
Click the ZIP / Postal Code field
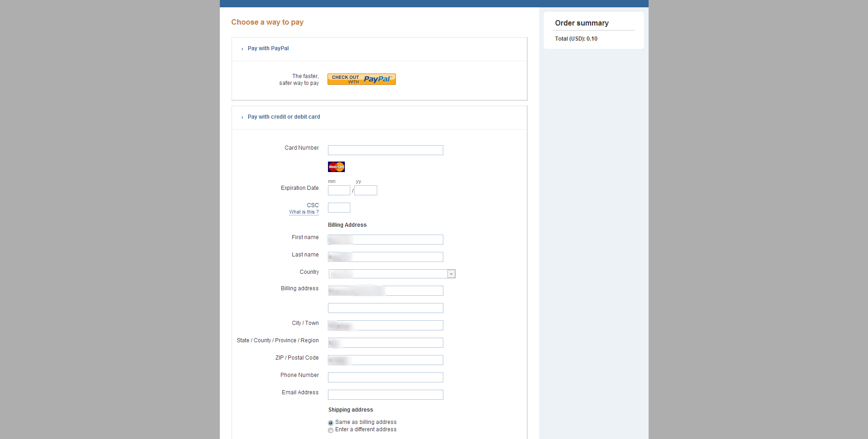[385, 360]
